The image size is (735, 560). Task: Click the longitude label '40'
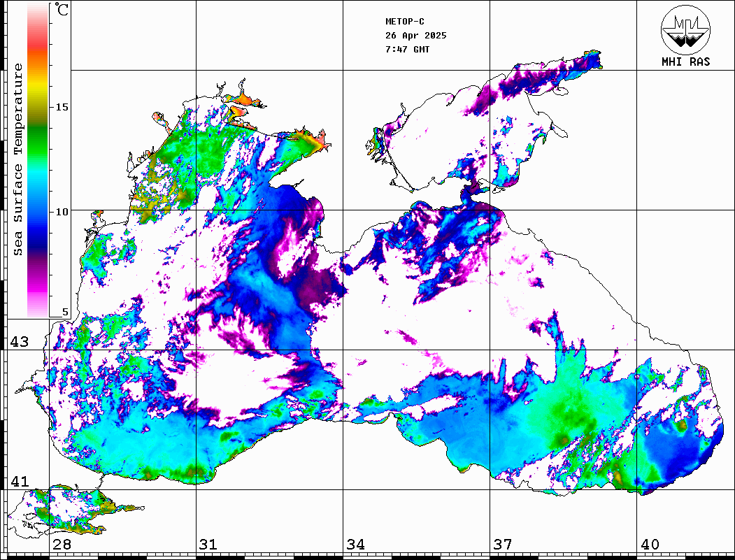[x=650, y=545]
